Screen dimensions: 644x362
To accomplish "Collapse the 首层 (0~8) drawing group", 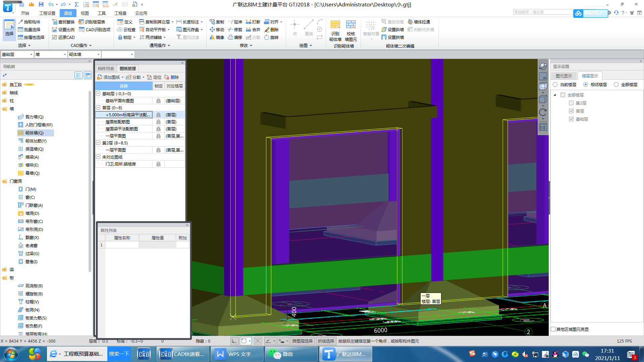I will pyautogui.click(x=98, y=108).
